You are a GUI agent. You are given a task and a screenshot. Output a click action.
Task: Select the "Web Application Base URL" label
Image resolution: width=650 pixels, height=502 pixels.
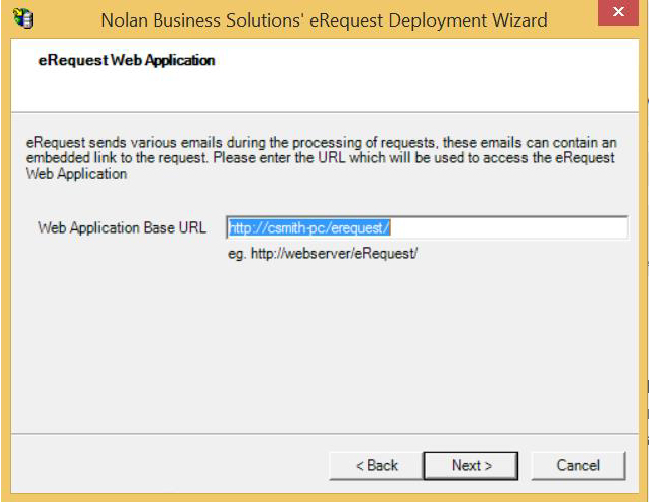pos(122,228)
